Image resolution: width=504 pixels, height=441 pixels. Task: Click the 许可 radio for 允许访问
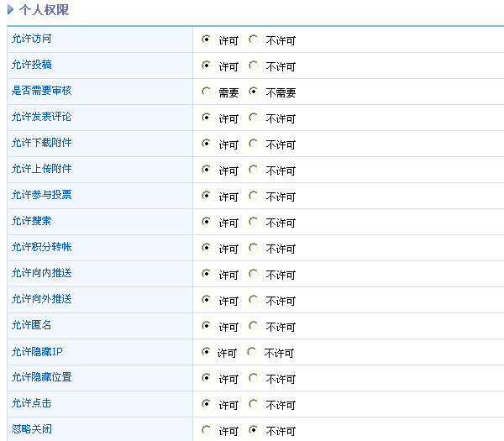click(206, 39)
